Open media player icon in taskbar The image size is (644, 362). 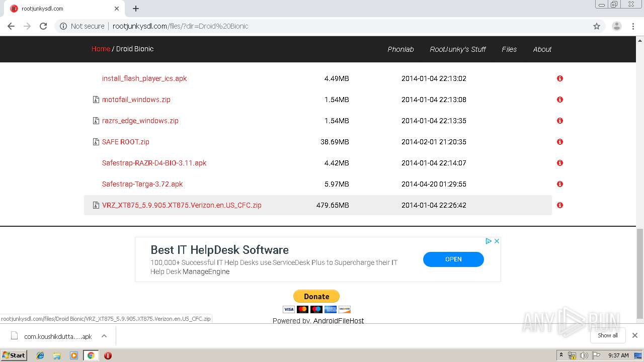(74, 355)
